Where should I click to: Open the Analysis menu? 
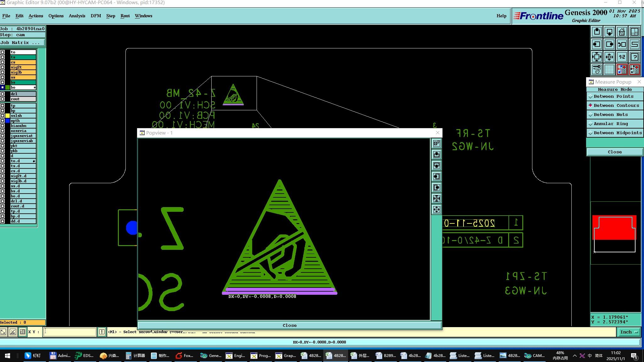coord(77,16)
